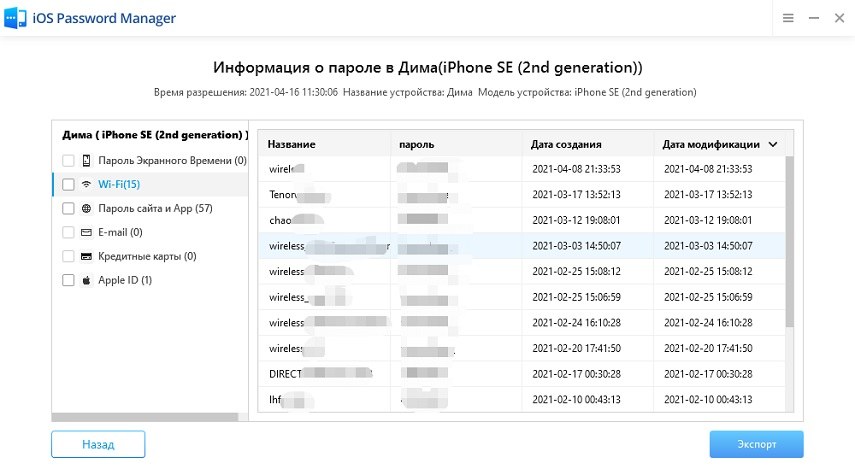The height and width of the screenshot is (475, 855).
Task: Select Кредитные карты (0) category
Action: click(x=147, y=256)
